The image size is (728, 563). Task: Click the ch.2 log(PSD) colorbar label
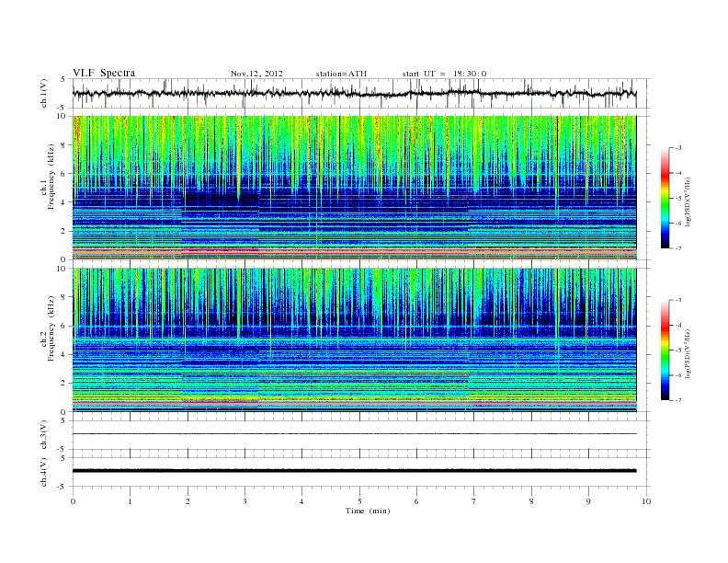(x=688, y=353)
